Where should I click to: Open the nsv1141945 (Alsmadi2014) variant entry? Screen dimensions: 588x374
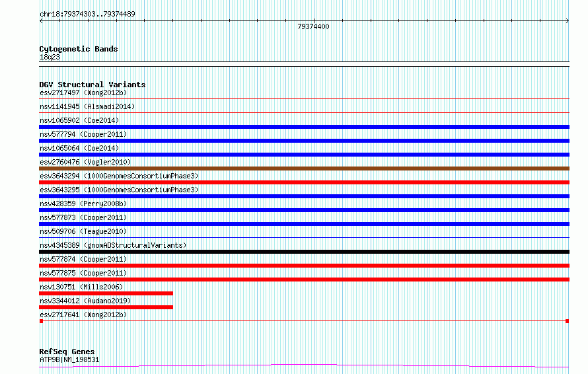click(87, 106)
